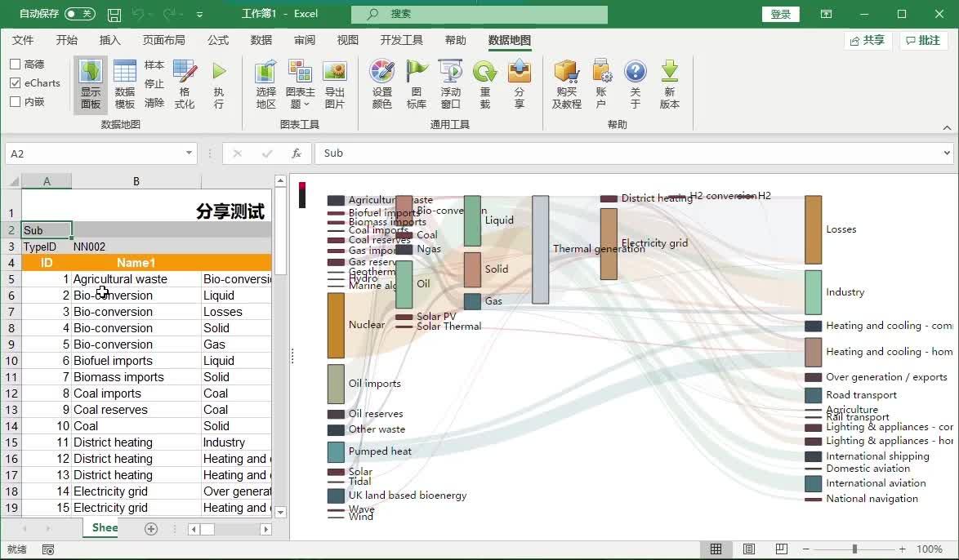Open the Name Box dropdown arrow
Viewport: 959px width, 560px height.
click(x=190, y=153)
